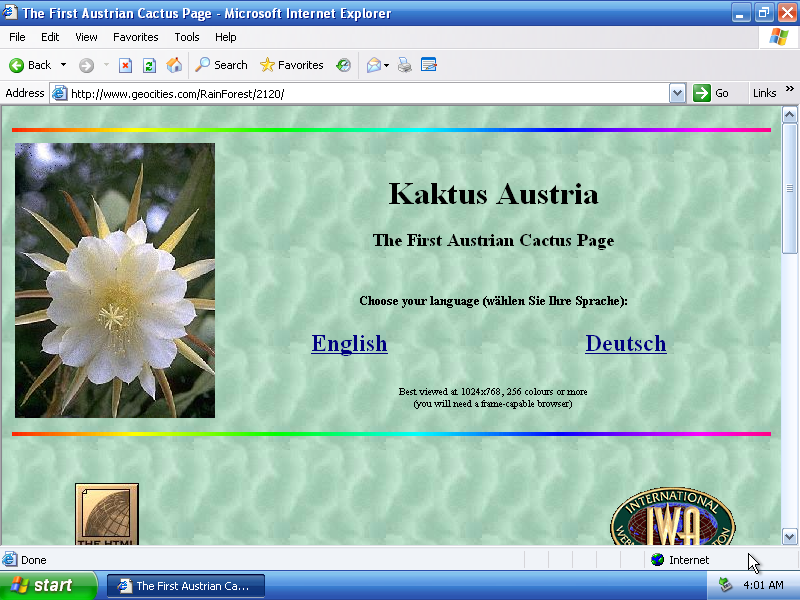Viewport: 800px width, 600px height.
Task: Click the vertical scrollbar down arrow
Action: point(789,536)
